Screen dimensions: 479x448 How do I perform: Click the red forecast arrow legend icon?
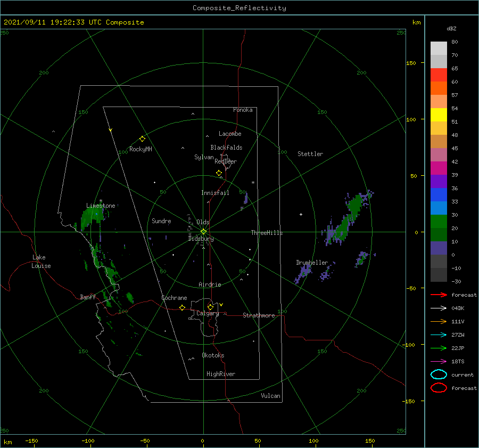tap(439, 295)
